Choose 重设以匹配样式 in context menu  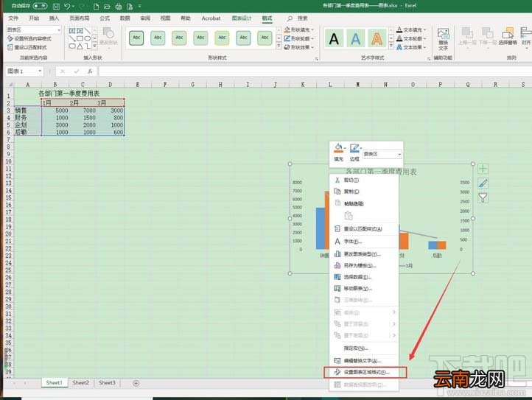[364, 228]
